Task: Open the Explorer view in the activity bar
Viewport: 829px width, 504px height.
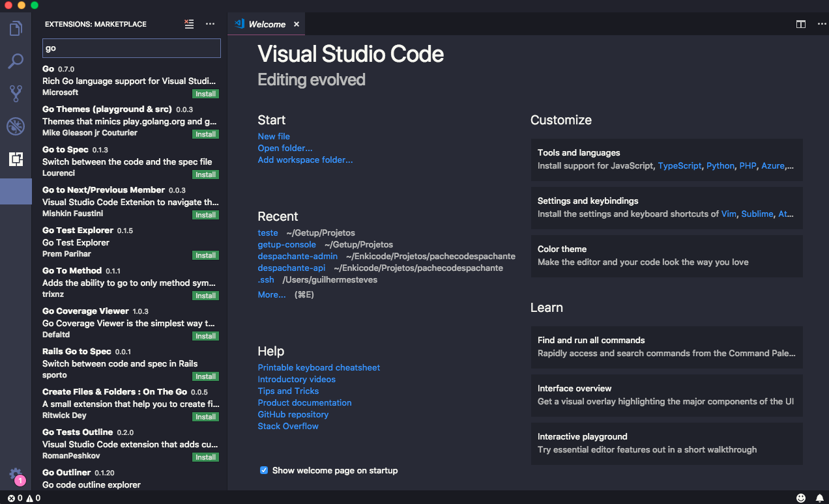Action: (16, 28)
